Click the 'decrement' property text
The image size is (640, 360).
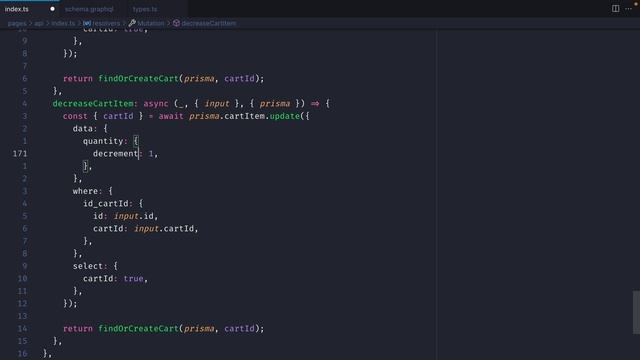(116, 153)
